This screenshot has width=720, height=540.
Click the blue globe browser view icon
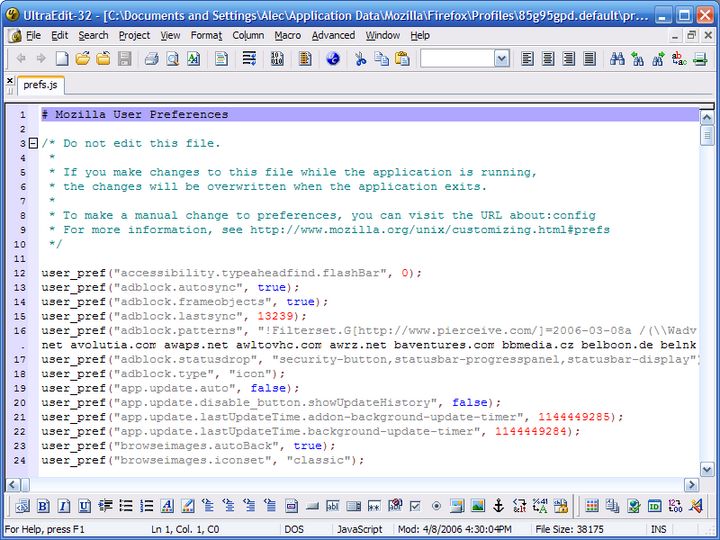click(x=333, y=59)
